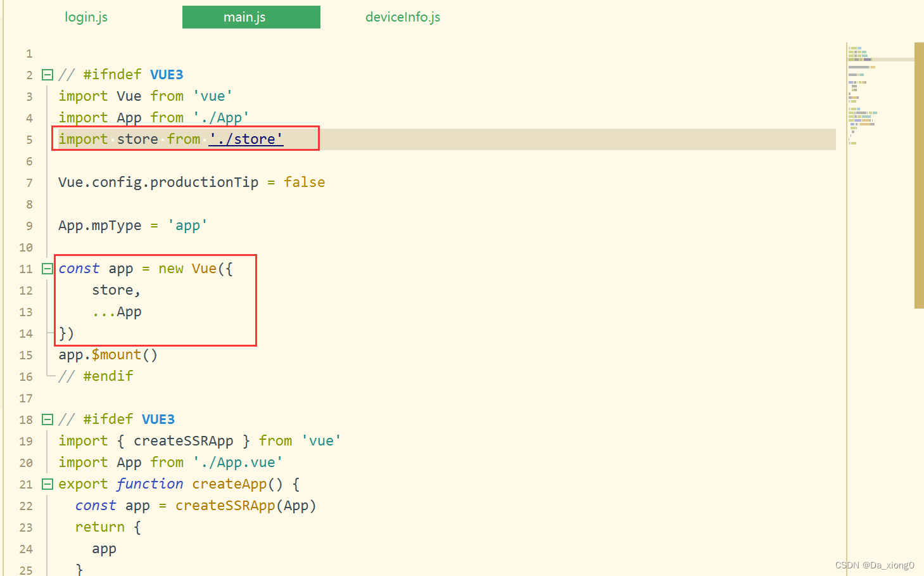This screenshot has width=924, height=576.
Task: Click './App.vue' string on line 20
Action: pyautogui.click(x=238, y=463)
